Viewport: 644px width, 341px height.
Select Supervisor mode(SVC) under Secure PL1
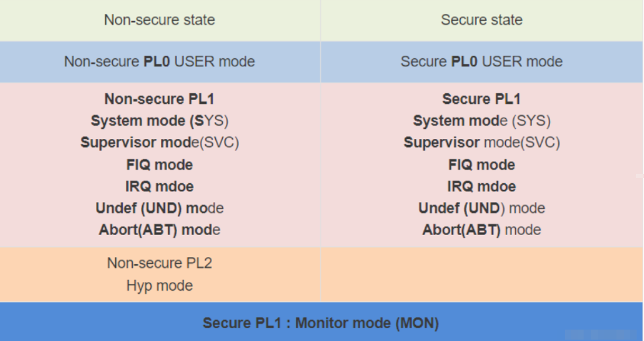[482, 142]
